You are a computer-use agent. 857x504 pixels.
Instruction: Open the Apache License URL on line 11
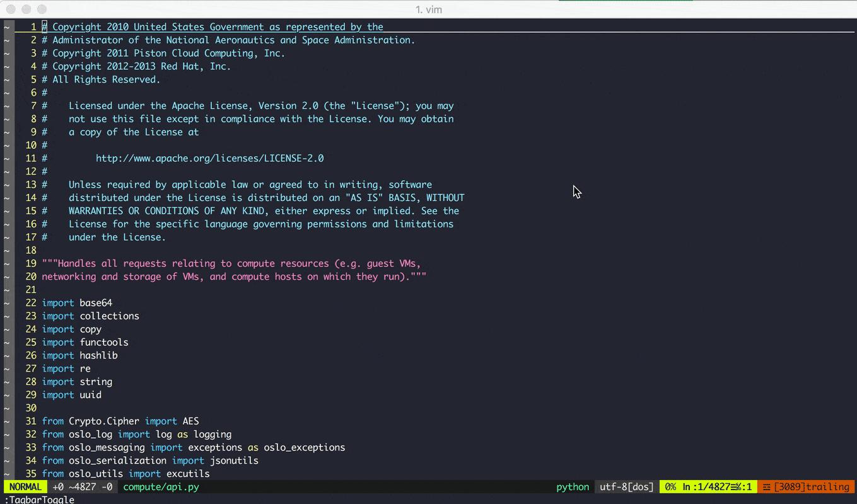coord(209,158)
